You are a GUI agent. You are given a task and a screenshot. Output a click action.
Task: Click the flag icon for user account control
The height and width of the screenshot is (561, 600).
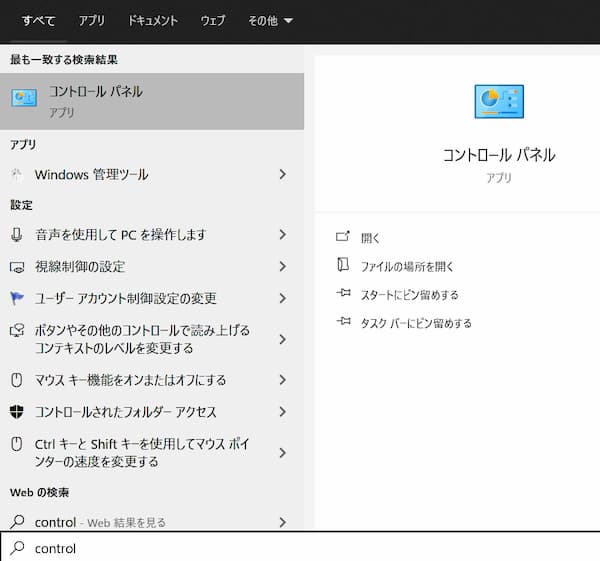click(x=16, y=298)
